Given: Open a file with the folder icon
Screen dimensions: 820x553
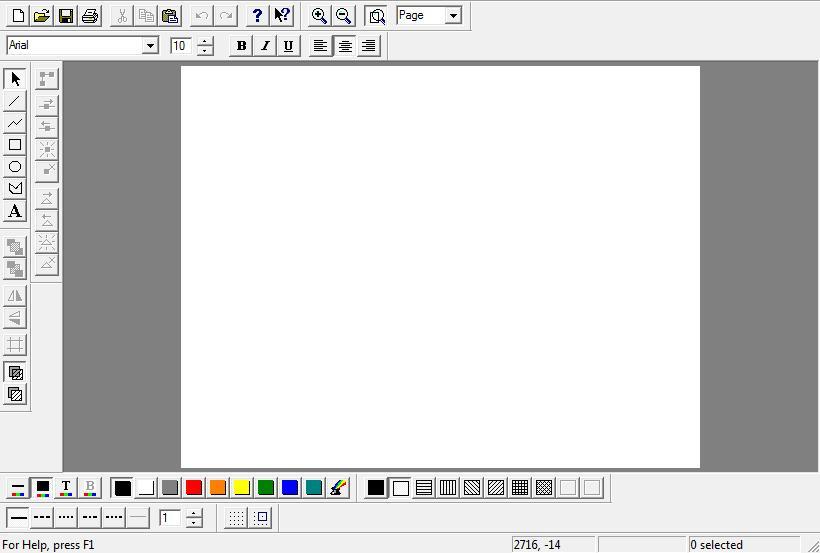Looking at the screenshot, I should pyautogui.click(x=42, y=16).
